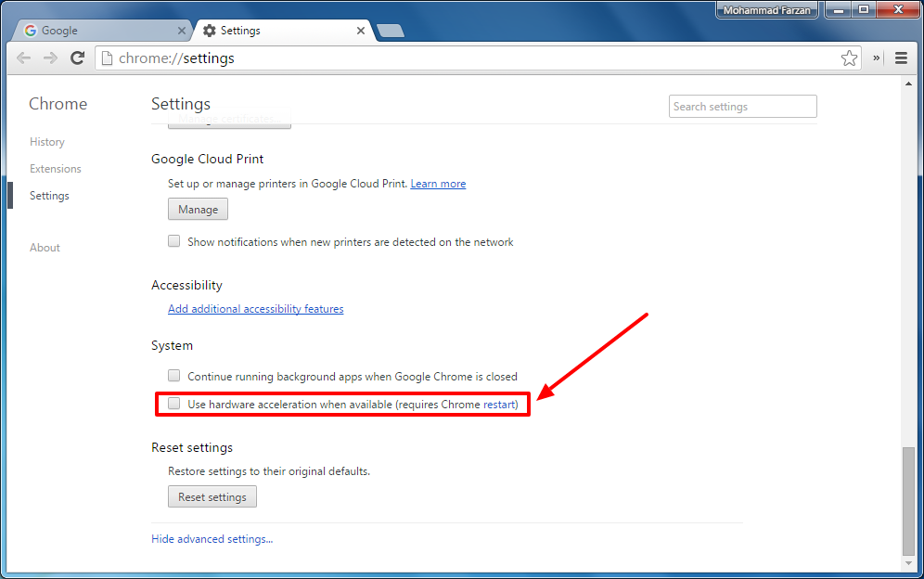Open the Chrome hamburger menu
Image resolution: width=924 pixels, height=579 pixels.
(901, 58)
